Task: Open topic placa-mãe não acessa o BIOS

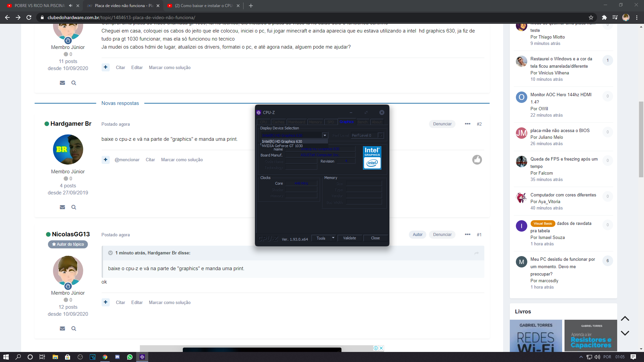Action: [560, 130]
